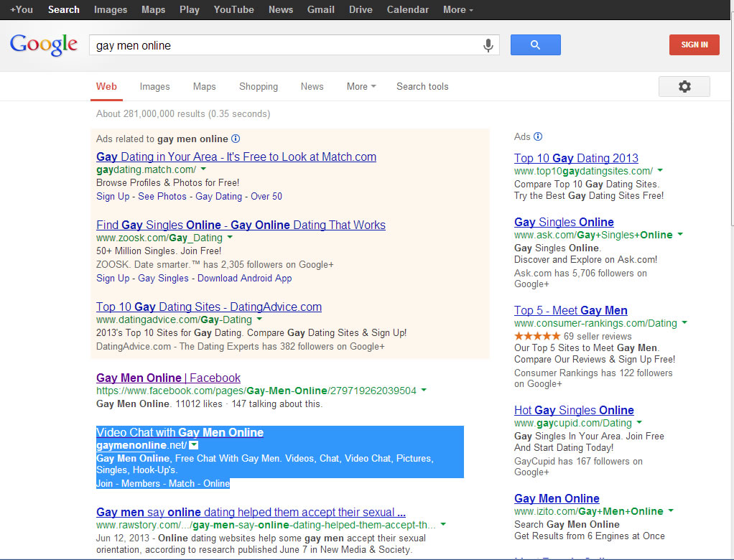
Task: Click info icon beside 'Ads related to' heading
Action: [236, 139]
